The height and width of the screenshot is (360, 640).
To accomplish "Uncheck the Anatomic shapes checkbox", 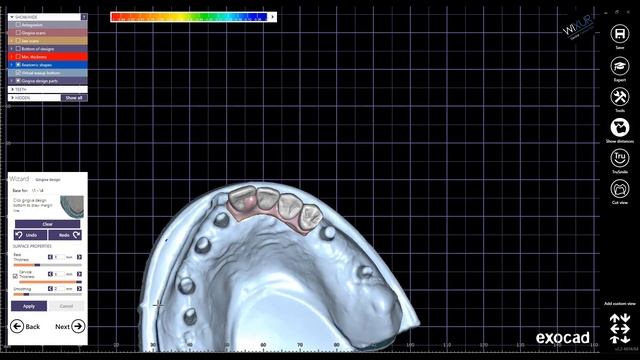I will coord(18,65).
